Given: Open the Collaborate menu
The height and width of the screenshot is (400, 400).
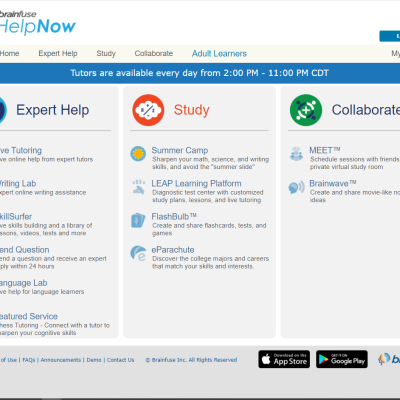Looking at the screenshot, I should click(x=154, y=53).
